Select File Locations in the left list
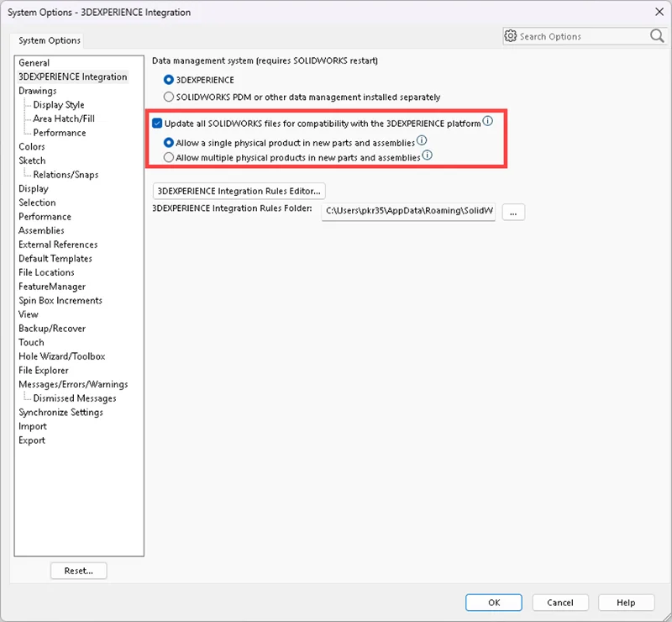 46,272
